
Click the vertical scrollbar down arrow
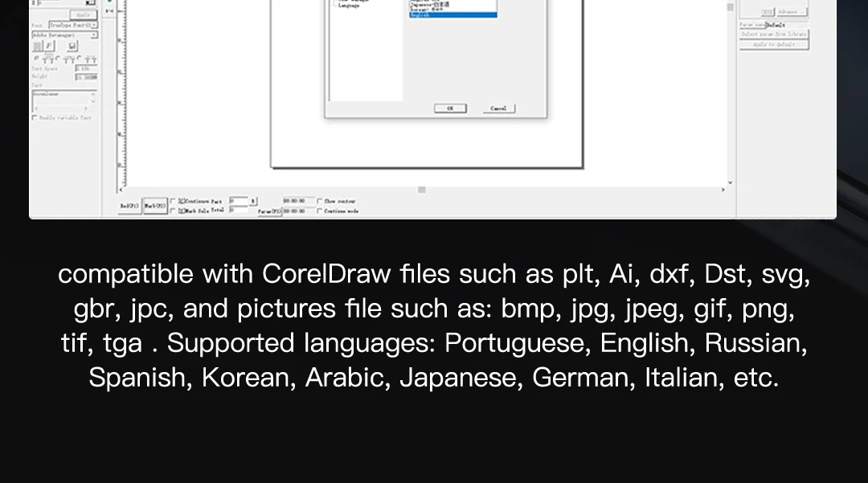coord(730,182)
